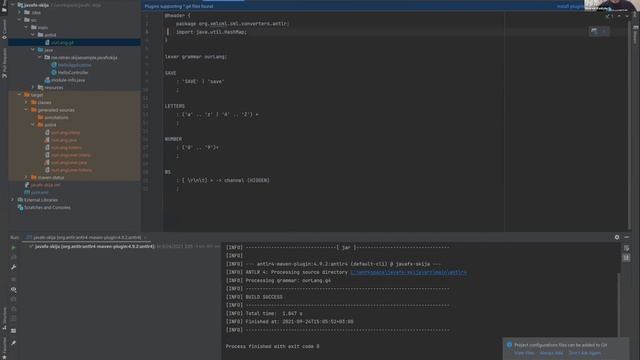Collapse the generated-sources folder
This screenshot has height=360, width=640.
(26, 110)
